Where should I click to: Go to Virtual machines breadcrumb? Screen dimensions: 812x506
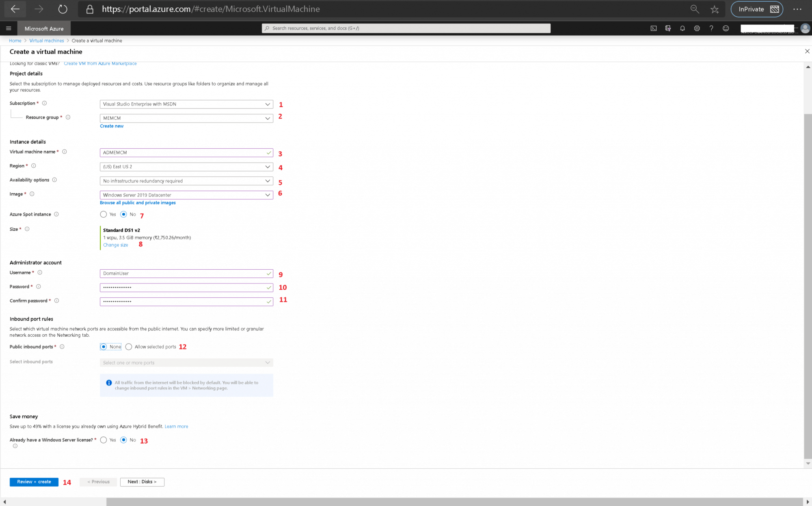tap(47, 41)
